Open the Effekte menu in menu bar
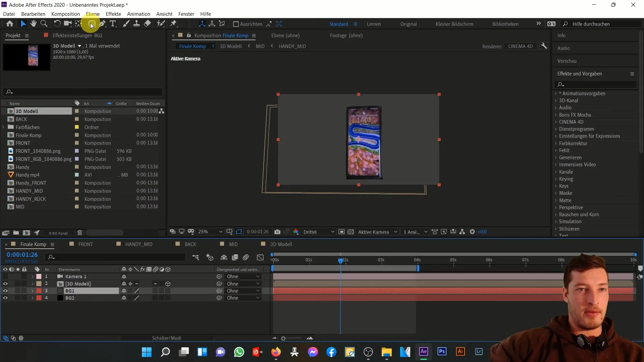The height and width of the screenshot is (362, 644). tap(114, 14)
